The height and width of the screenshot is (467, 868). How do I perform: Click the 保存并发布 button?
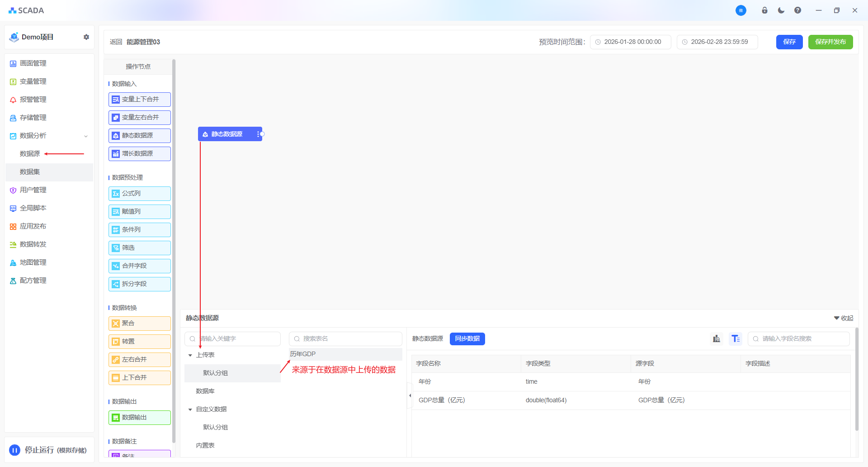830,42
